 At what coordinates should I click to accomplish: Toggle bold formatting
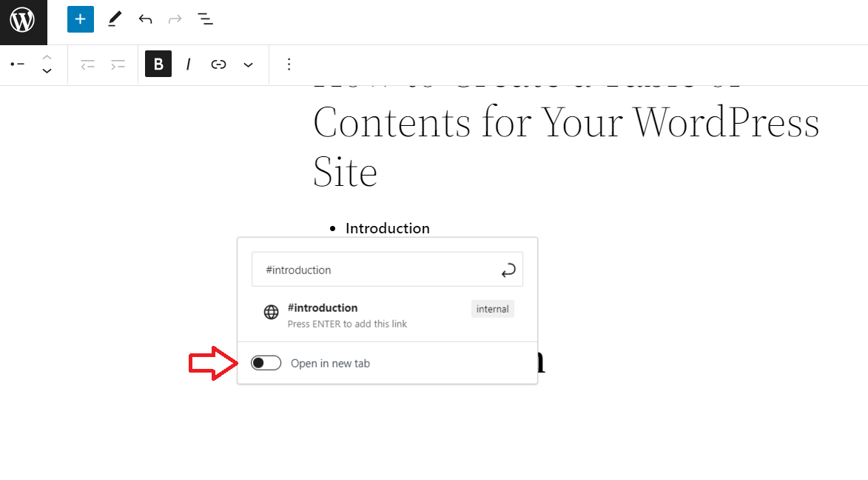pyautogui.click(x=158, y=64)
